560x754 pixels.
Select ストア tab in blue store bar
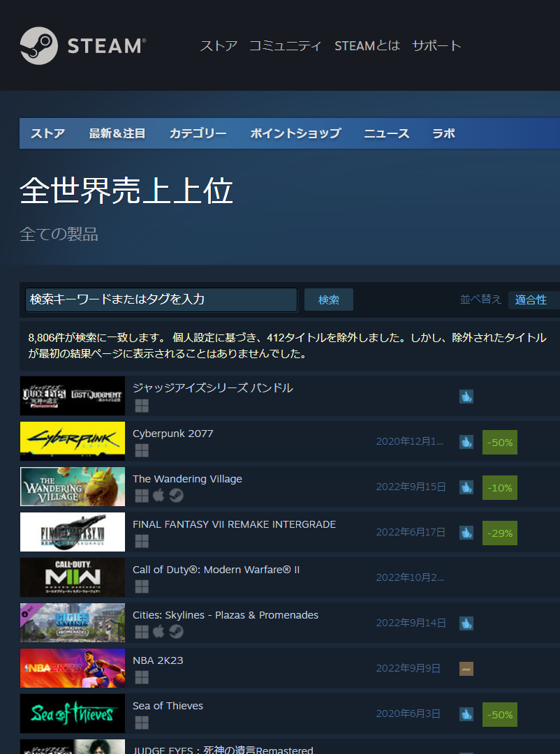point(48,133)
